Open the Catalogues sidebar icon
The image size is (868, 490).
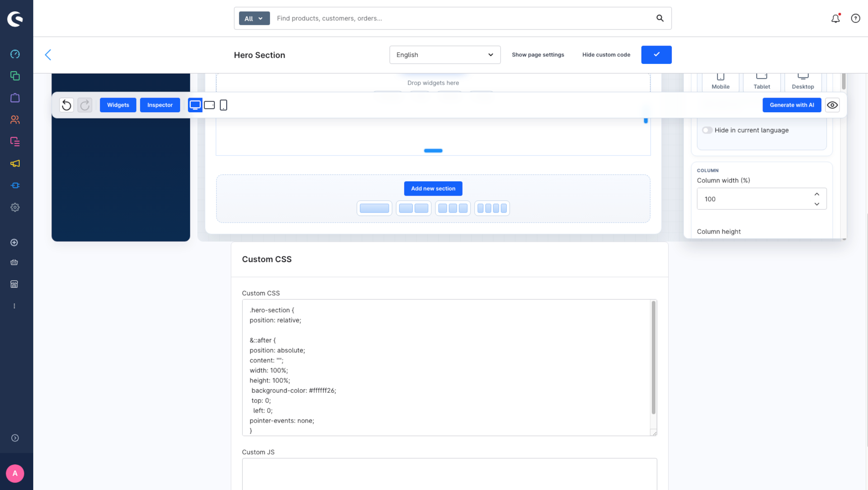pos(15,76)
